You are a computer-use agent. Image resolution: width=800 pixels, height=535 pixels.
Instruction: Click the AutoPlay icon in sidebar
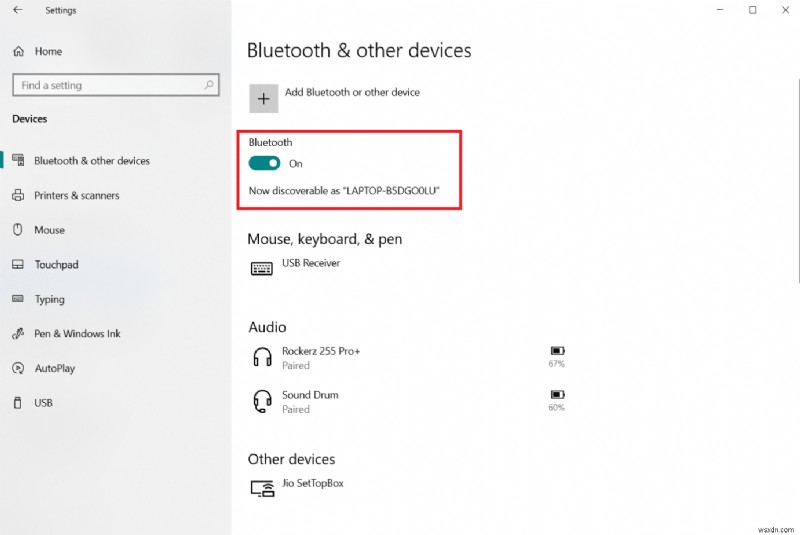pyautogui.click(x=18, y=368)
